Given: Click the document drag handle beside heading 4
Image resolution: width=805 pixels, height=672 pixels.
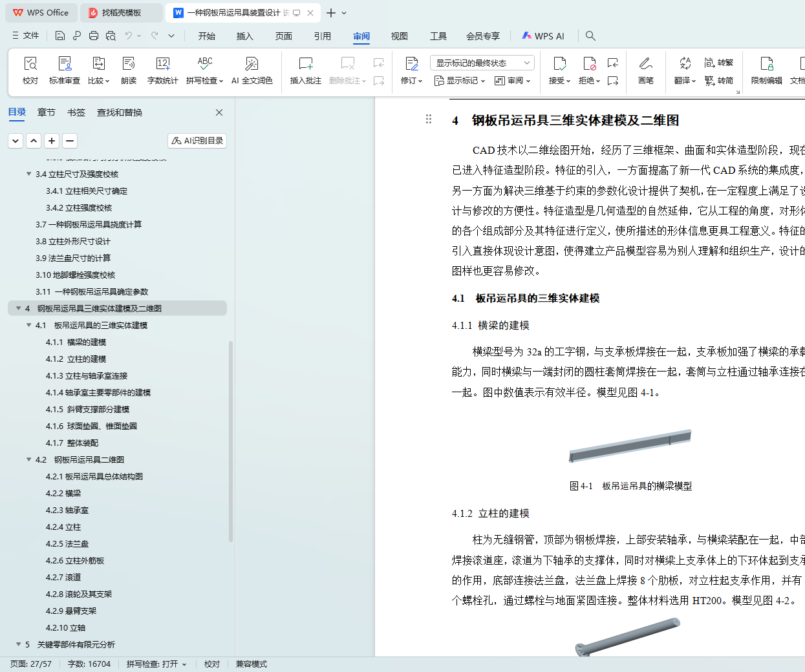Looking at the screenshot, I should coord(429,119).
